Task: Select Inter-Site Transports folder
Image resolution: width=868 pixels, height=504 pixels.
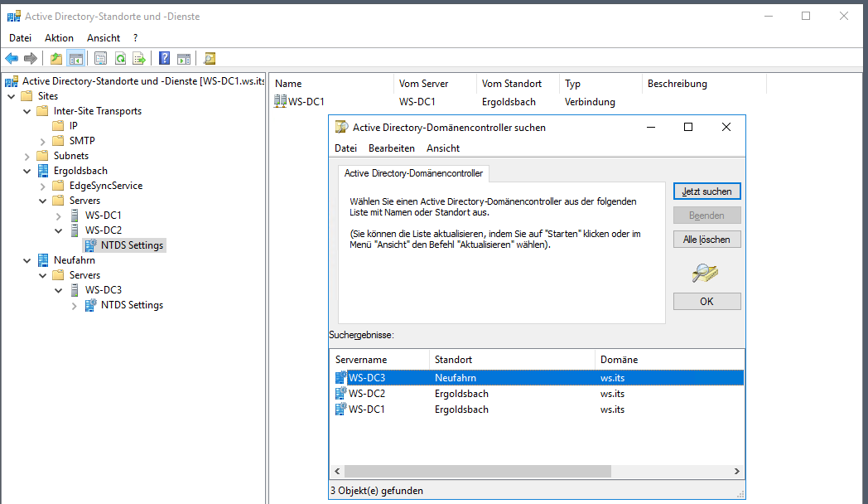Action: click(98, 111)
